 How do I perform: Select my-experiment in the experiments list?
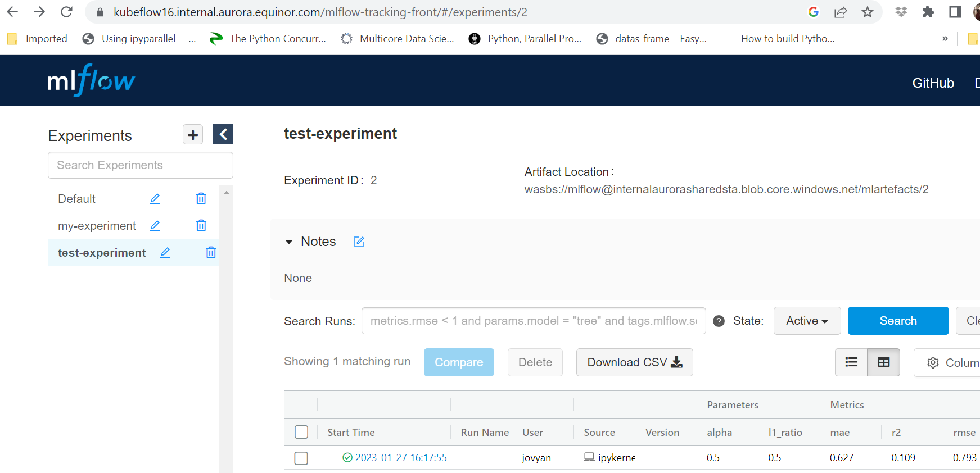click(97, 226)
